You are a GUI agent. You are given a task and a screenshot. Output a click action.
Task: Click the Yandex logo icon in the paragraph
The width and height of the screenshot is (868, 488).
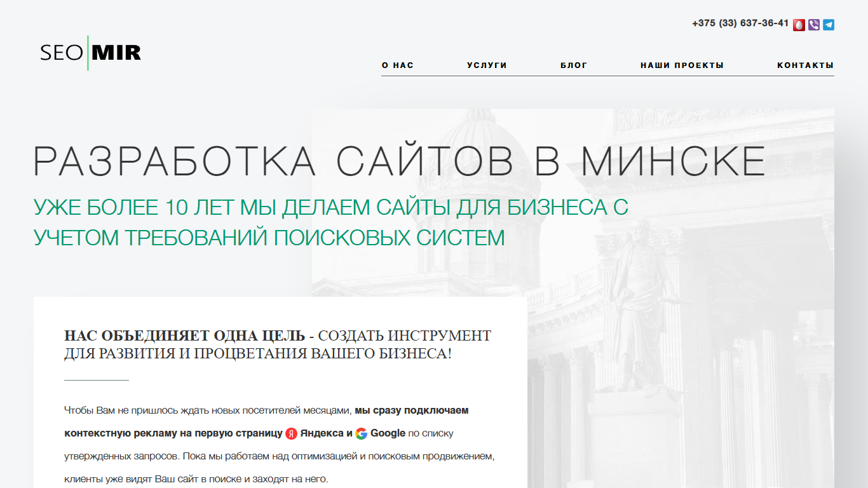[291, 434]
